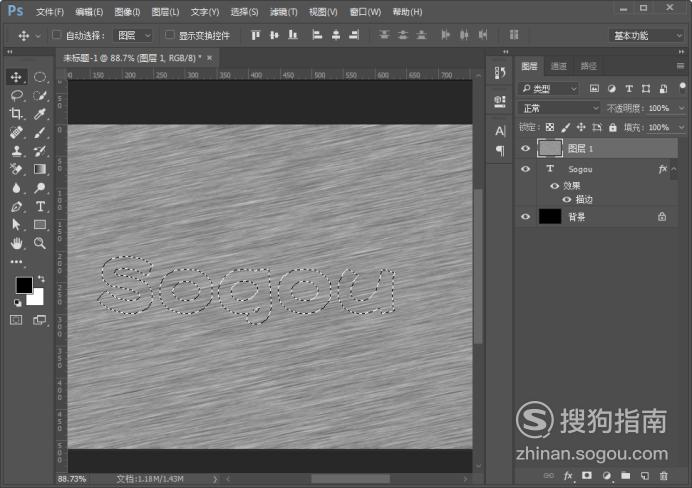Select the Quick Selection tool
The width and height of the screenshot is (692, 488).
(40, 95)
